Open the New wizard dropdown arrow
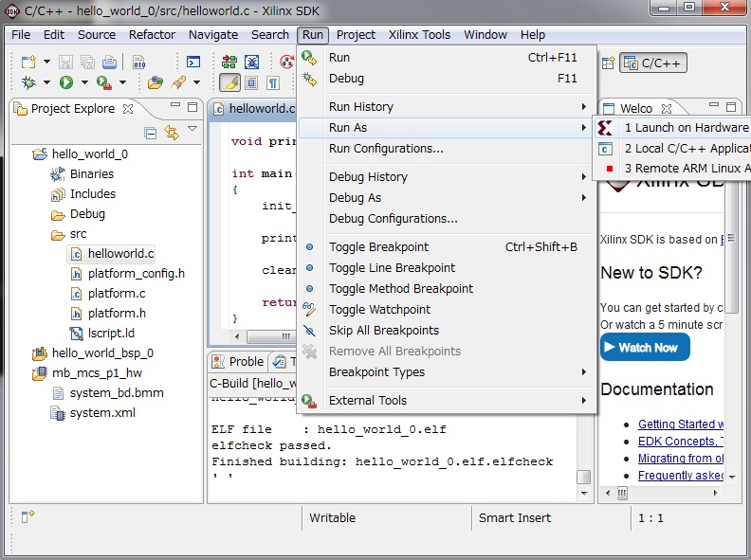Viewport: 751px width, 560px height. [x=46, y=62]
